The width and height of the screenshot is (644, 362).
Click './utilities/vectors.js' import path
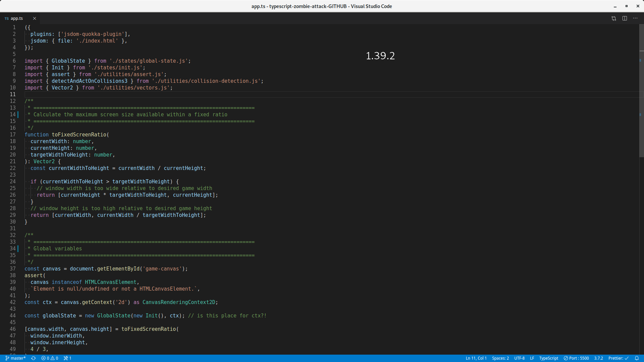(133, 88)
